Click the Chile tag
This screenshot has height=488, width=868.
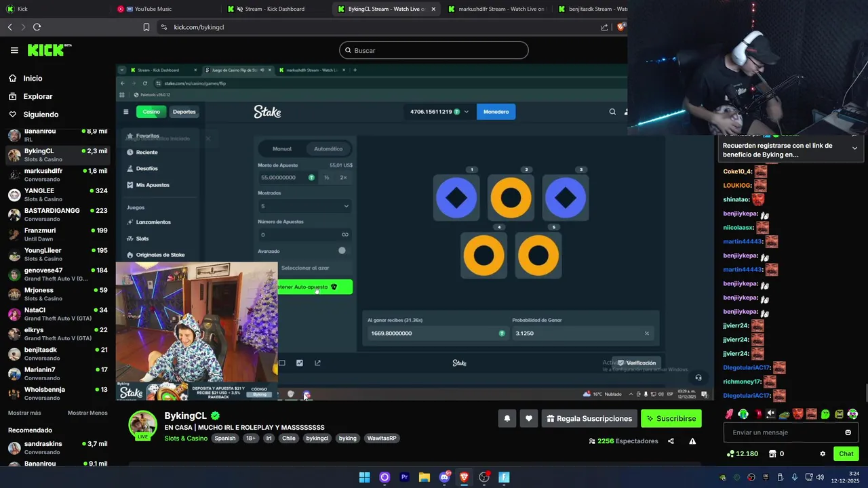click(289, 439)
